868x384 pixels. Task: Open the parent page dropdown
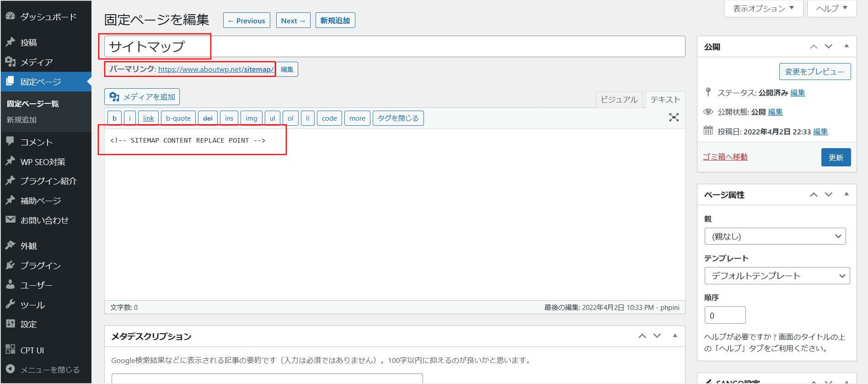775,236
